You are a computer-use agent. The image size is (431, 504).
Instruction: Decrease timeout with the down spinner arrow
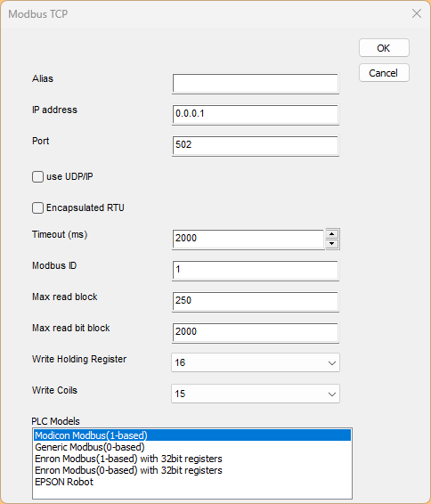click(x=332, y=244)
